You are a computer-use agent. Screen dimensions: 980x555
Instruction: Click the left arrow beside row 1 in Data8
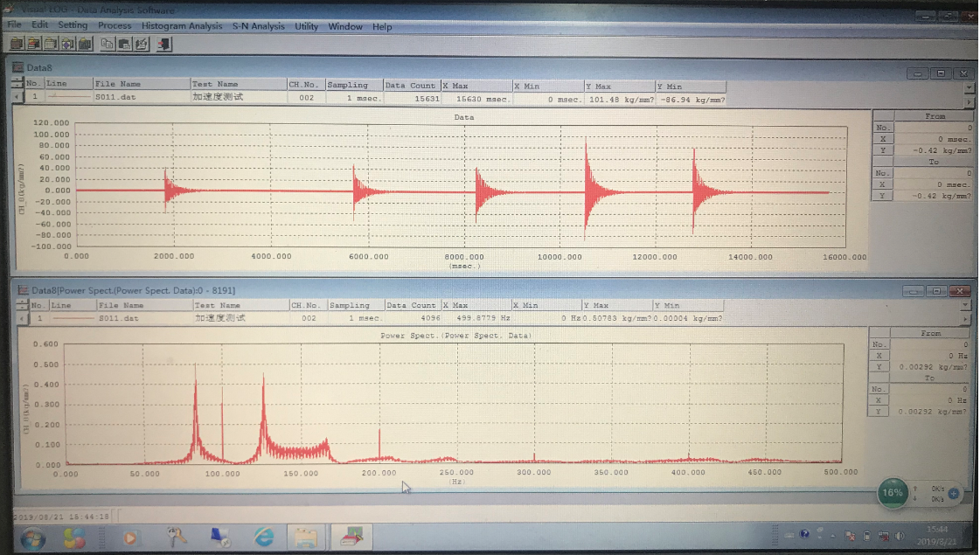pos(17,97)
